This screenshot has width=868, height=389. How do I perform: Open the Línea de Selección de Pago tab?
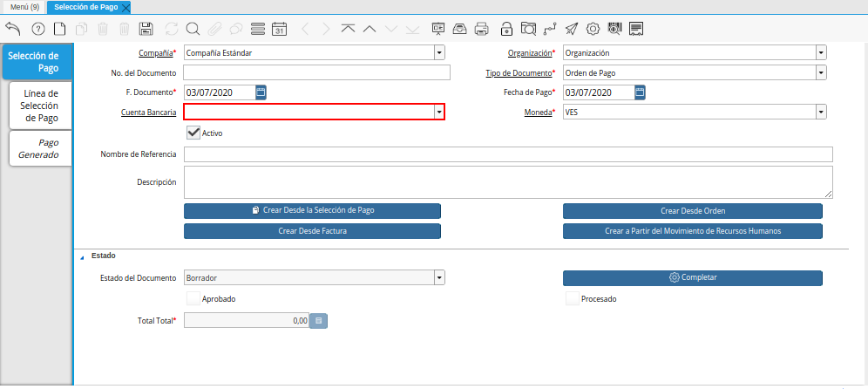pyautogui.click(x=41, y=106)
